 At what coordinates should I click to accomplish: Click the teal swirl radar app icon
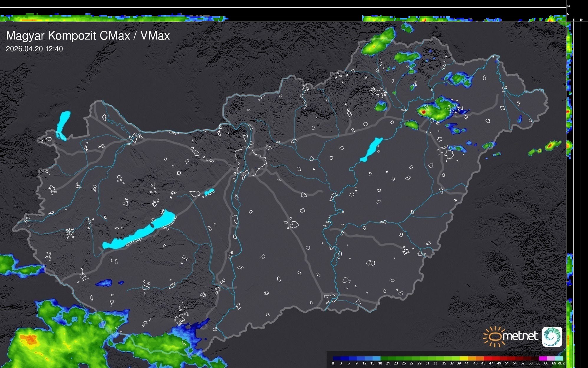coord(552,336)
